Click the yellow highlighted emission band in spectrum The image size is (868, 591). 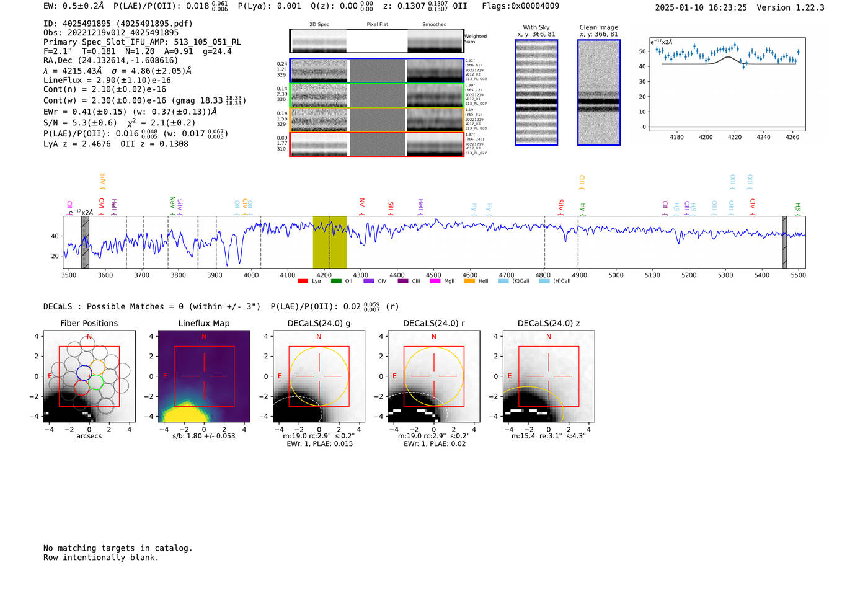point(329,242)
